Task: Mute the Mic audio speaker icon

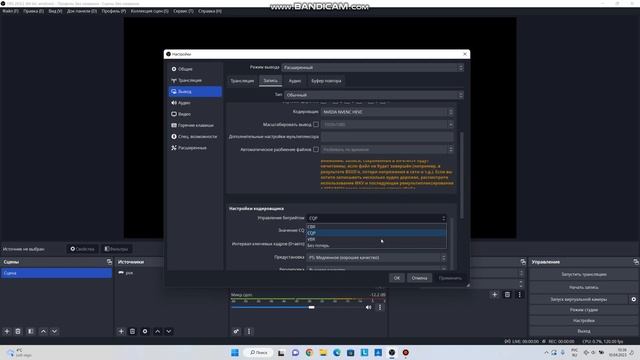Action: pyautogui.click(x=369, y=307)
